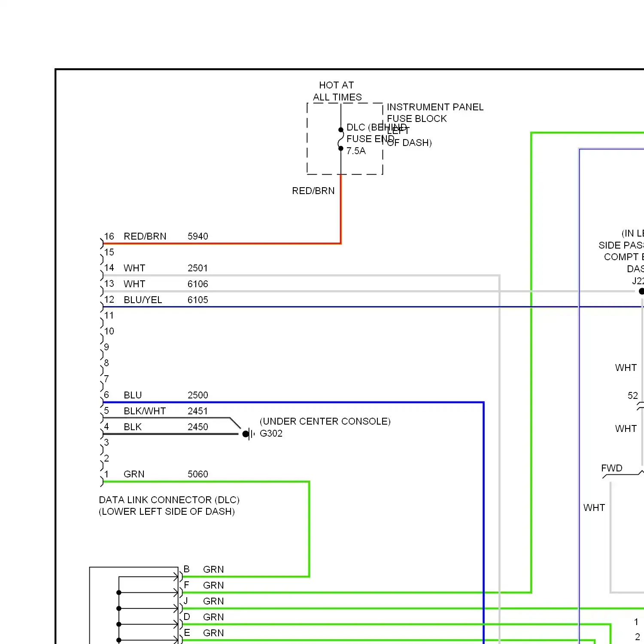Click the number 52 on the right
This screenshot has width=644, height=644.
point(633,396)
